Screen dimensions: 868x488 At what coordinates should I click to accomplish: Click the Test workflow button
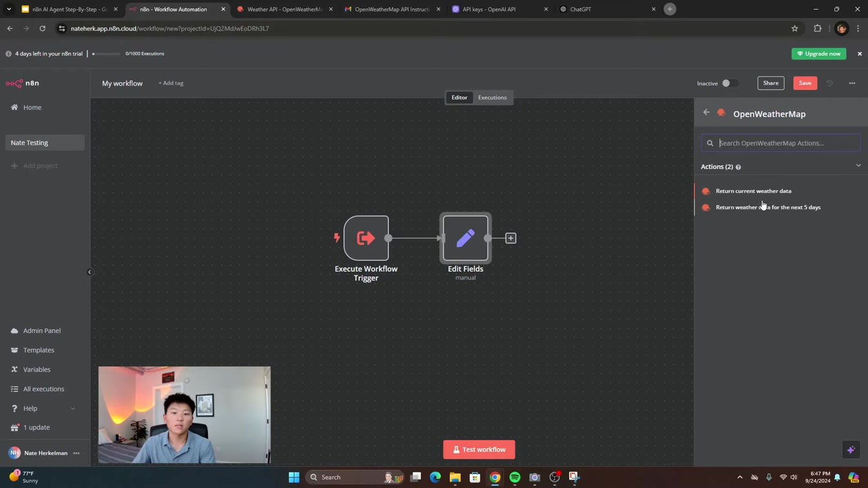tap(479, 449)
